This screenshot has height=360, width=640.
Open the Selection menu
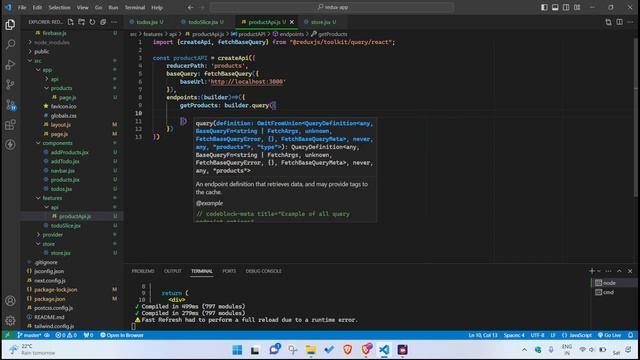coord(59,7)
